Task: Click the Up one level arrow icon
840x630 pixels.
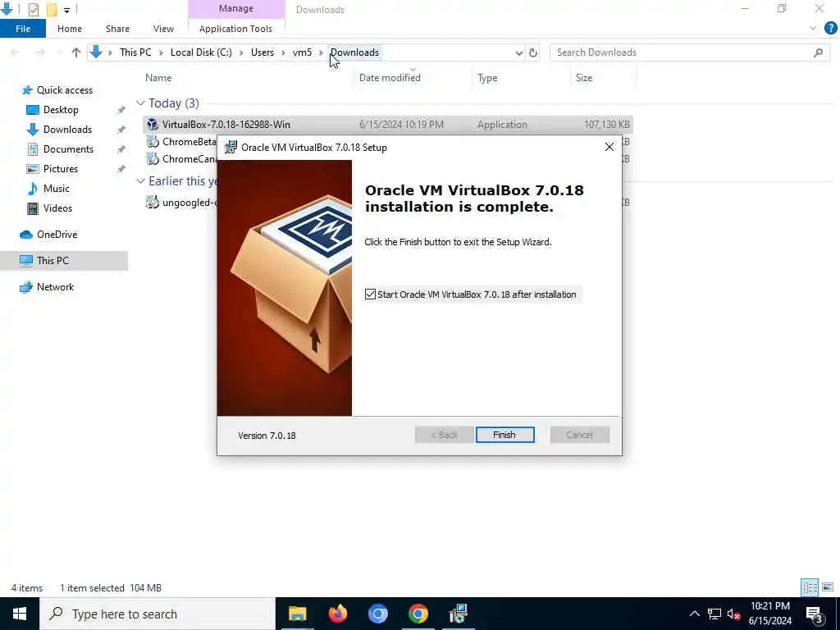Action: [76, 52]
